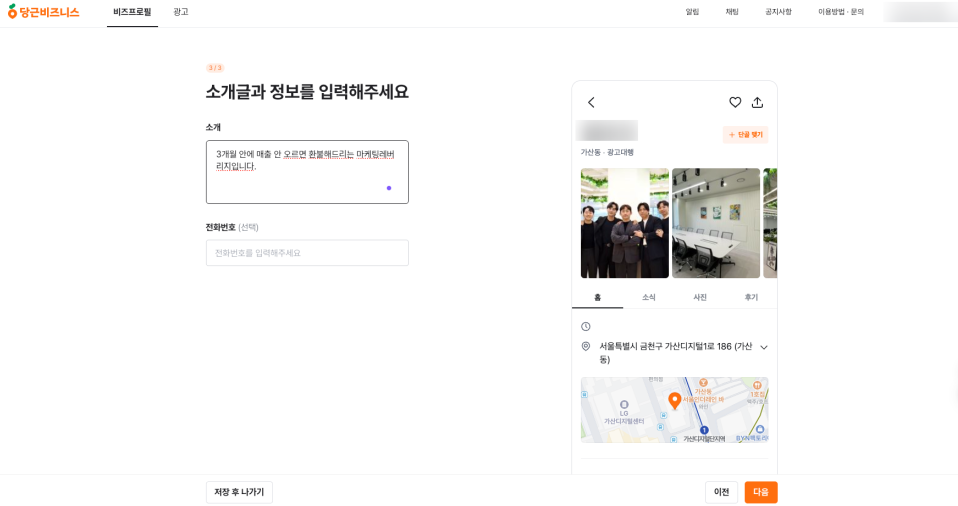Click the location pin icon by address
This screenshot has height=506, width=958.
[585, 346]
